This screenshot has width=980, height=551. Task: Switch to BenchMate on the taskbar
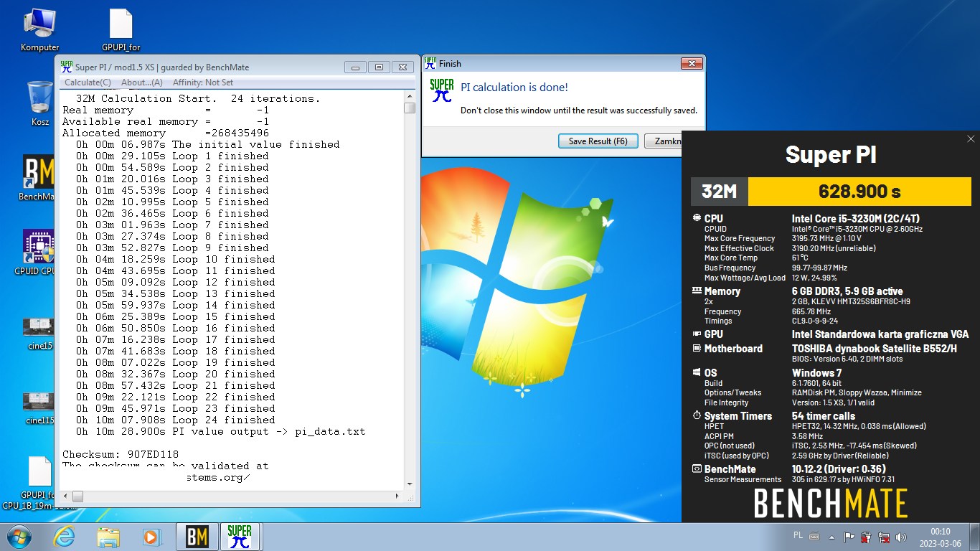coord(197,537)
